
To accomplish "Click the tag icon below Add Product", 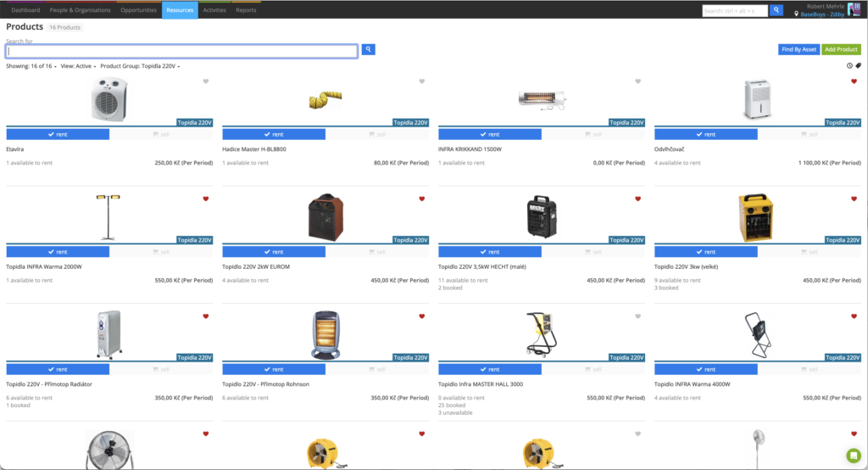I will click(x=858, y=65).
